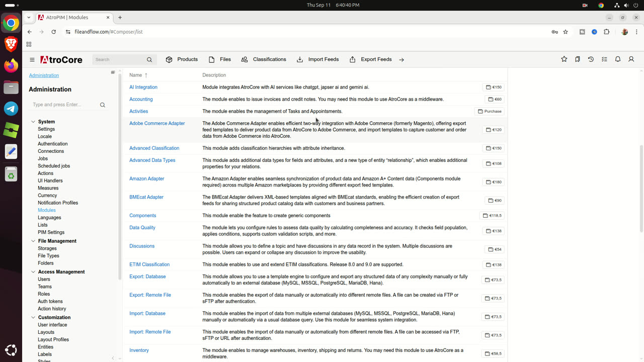Select Layout Profiles under Customization
This screenshot has width=644, height=362.
[x=53, y=339]
